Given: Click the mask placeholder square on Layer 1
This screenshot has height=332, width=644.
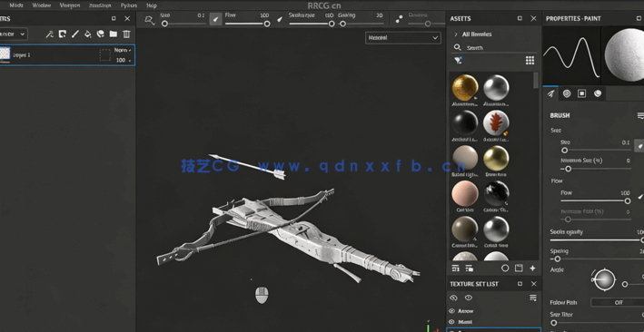Looking at the screenshot, I should pyautogui.click(x=105, y=55).
